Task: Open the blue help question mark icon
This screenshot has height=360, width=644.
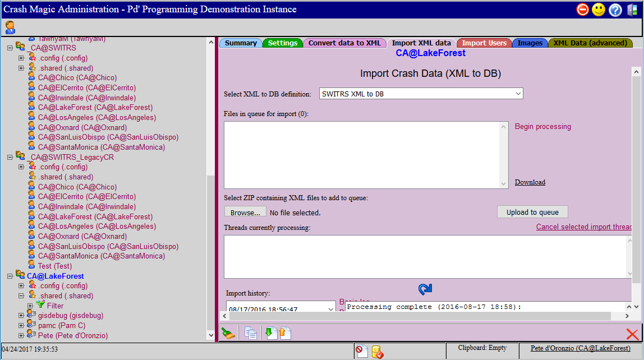Action: pos(615,10)
